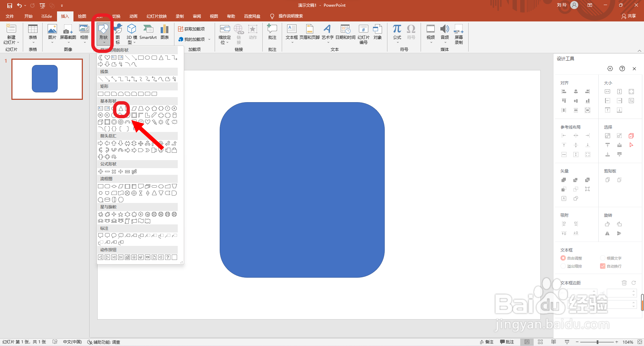Switch to 开始 (Home) tab
Viewport: 644px width, 346px height.
click(29, 16)
